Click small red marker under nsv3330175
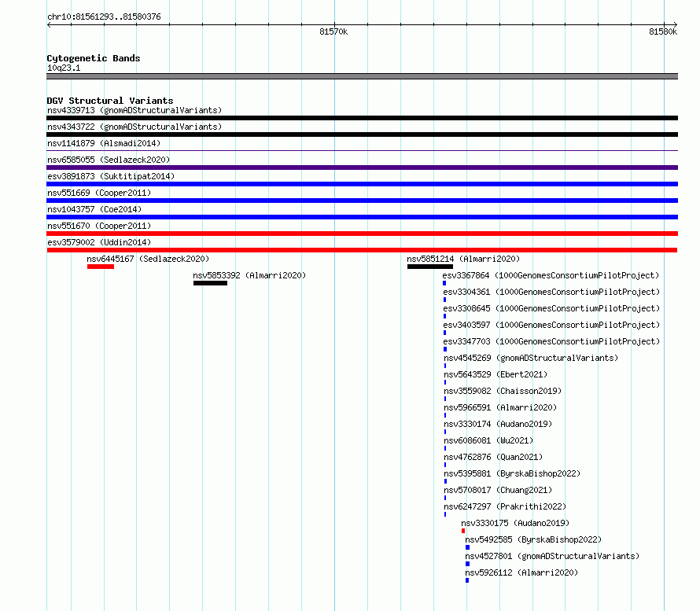700x611 pixels. pos(463,531)
